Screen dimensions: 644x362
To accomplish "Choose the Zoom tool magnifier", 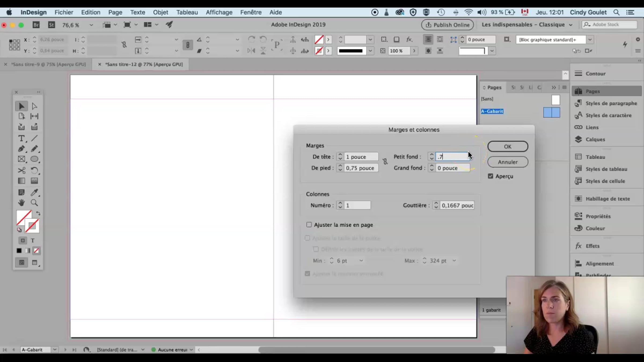I will click(34, 203).
